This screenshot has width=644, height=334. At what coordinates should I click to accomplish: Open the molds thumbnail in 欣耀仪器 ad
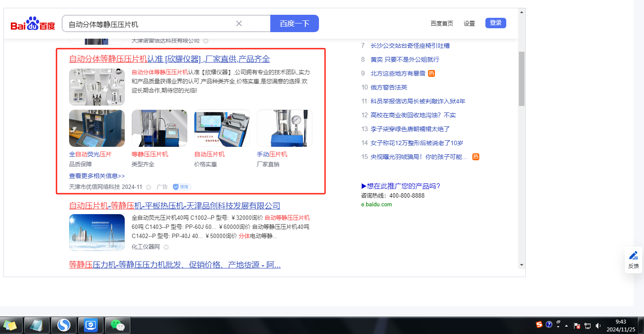coord(97,87)
